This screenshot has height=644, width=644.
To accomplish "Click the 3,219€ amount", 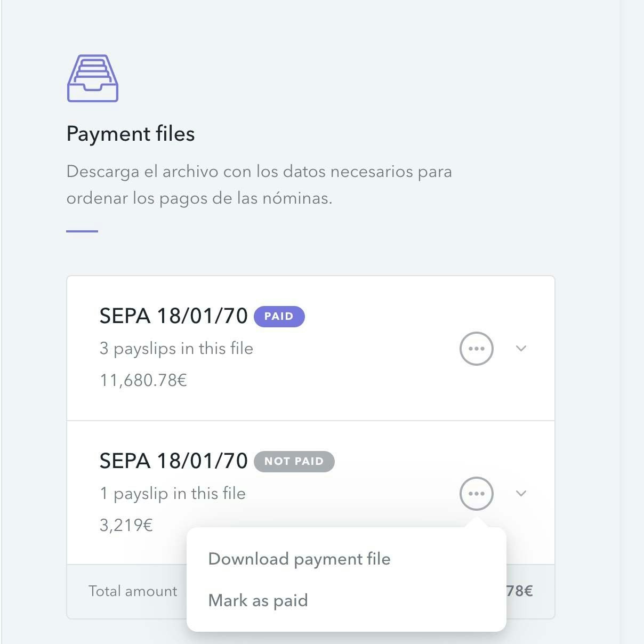I will pyautogui.click(x=126, y=526).
